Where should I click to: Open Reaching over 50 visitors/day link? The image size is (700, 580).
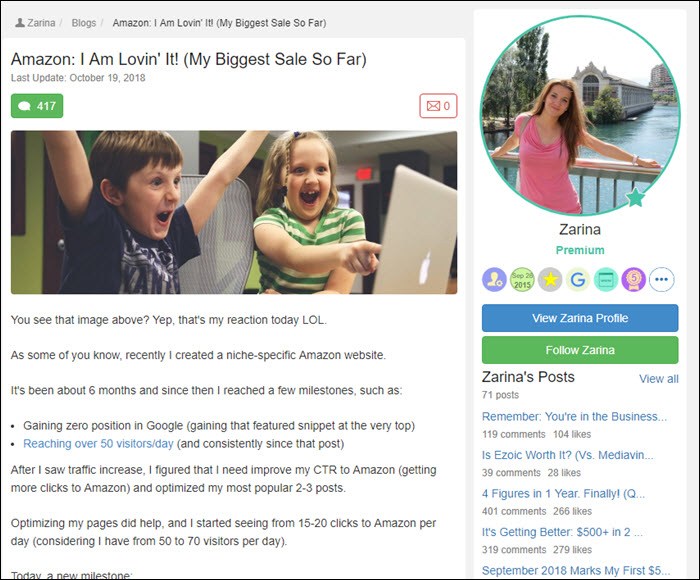[x=98, y=443]
